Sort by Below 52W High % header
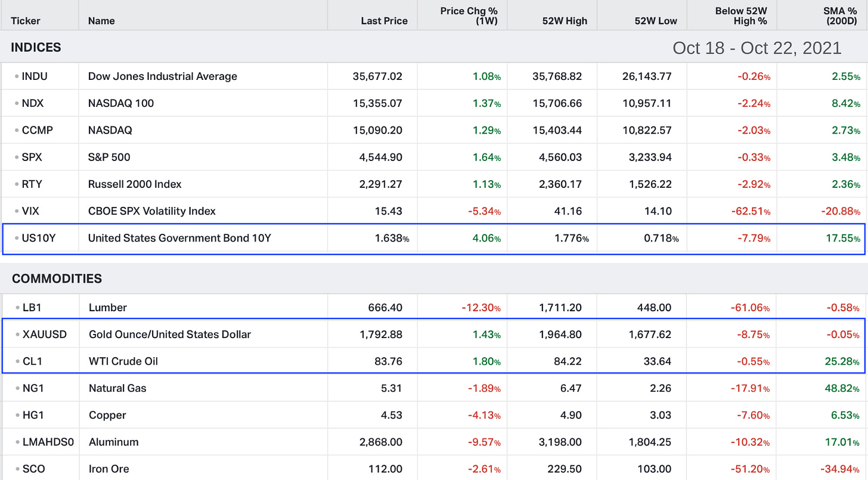868x480 pixels. click(x=741, y=16)
